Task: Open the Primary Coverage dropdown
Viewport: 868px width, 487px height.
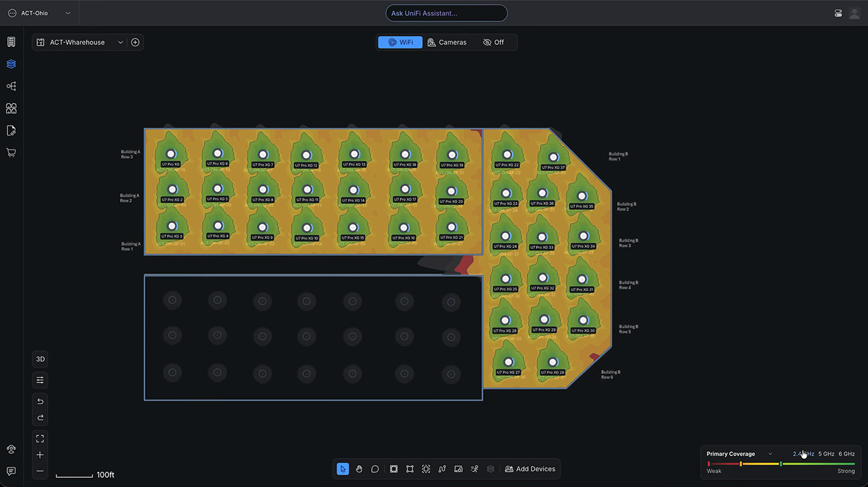Action: click(x=740, y=454)
